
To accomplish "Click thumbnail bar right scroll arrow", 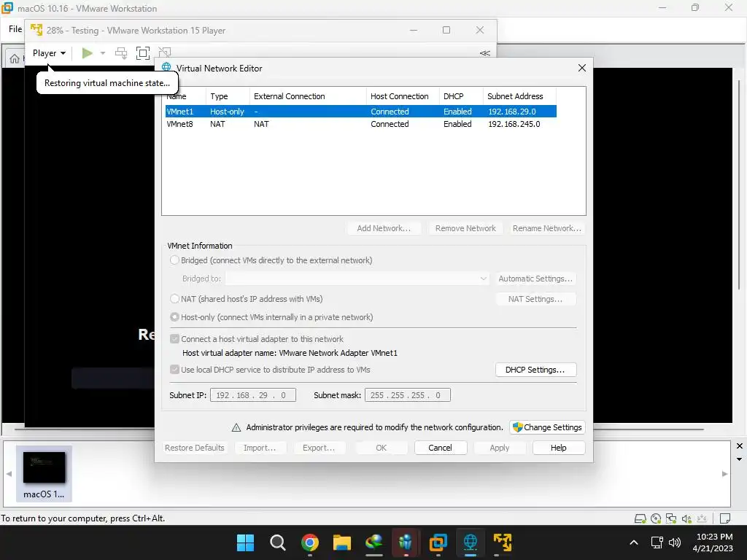I will click(724, 474).
